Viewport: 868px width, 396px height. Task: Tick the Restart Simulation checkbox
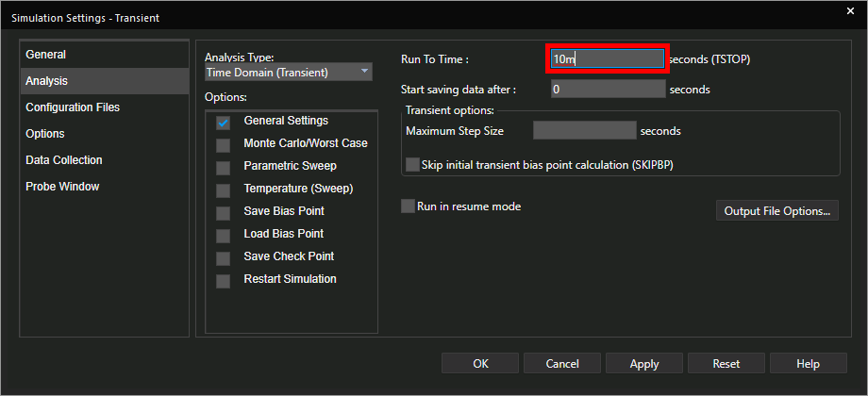(223, 282)
